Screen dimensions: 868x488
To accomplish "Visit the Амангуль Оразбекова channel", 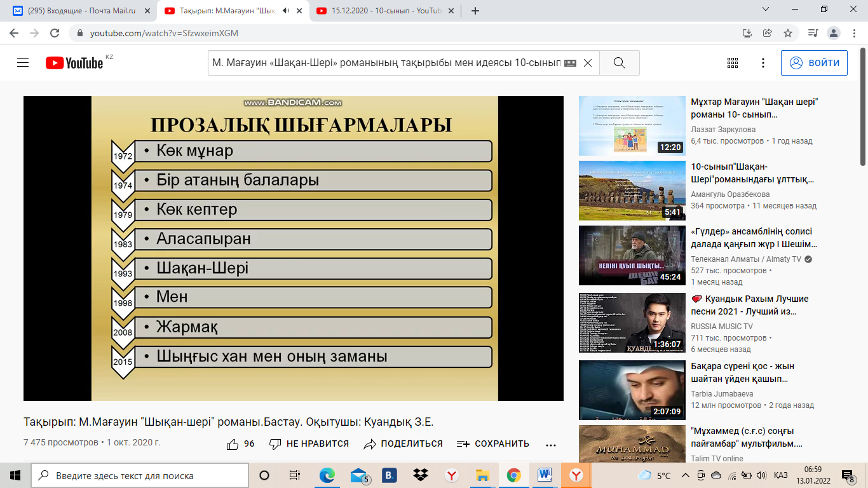I will [x=730, y=194].
